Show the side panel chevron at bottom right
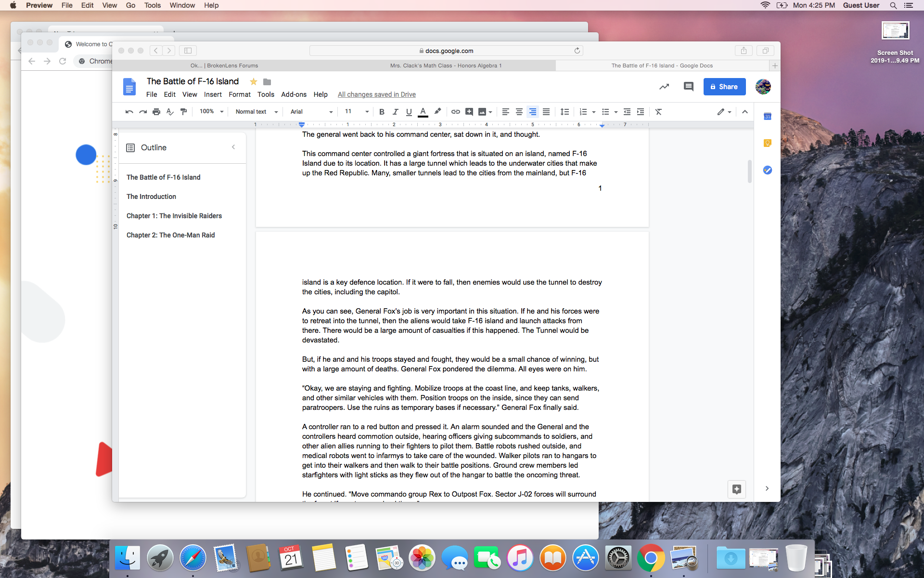 pyautogui.click(x=767, y=488)
